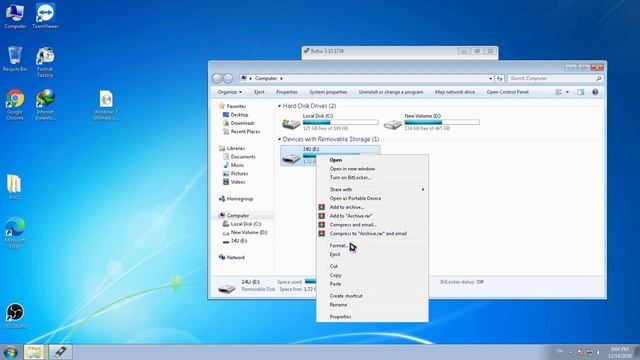Viewport: 640px width, 360px height.
Task: Click the refresh button beside address bar
Action: coord(500,78)
